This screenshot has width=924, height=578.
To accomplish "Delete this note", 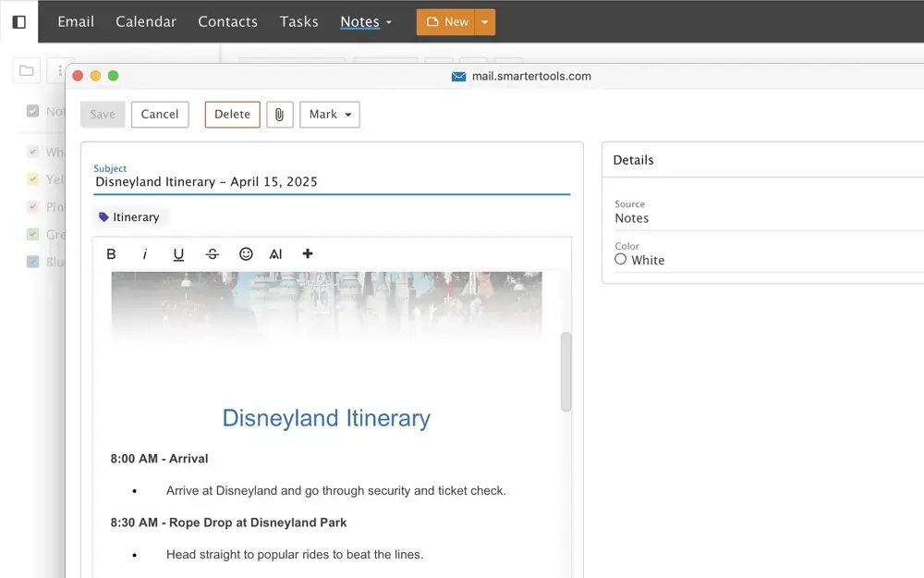I will click(232, 115).
